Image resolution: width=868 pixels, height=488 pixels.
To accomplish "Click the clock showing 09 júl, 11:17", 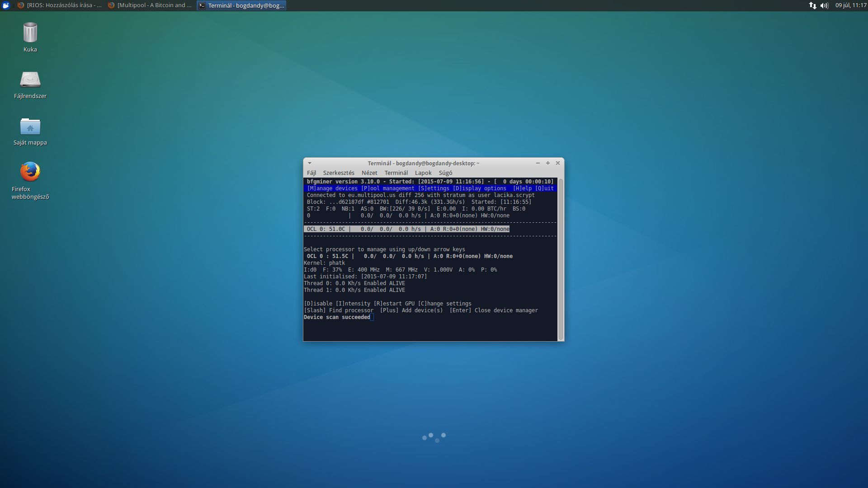I will point(850,5).
